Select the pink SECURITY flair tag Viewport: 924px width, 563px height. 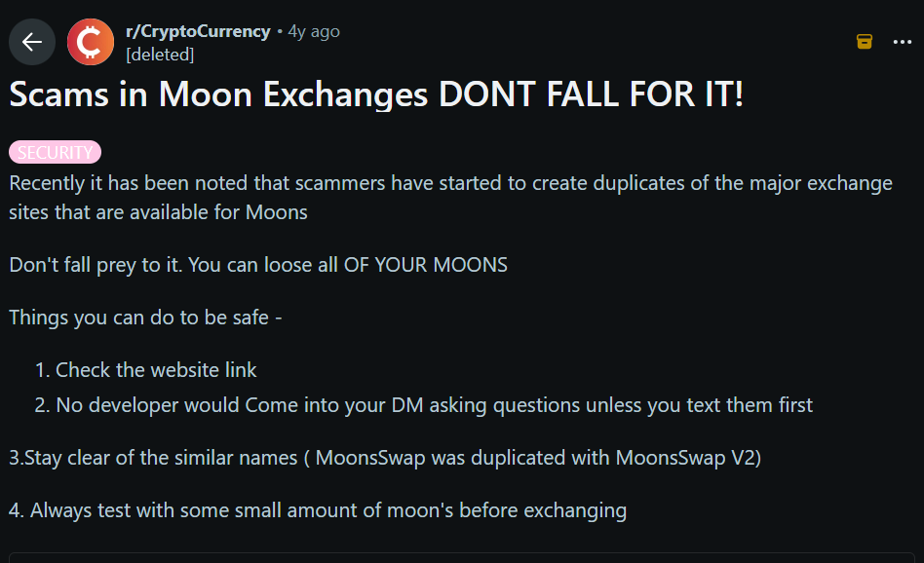click(56, 152)
